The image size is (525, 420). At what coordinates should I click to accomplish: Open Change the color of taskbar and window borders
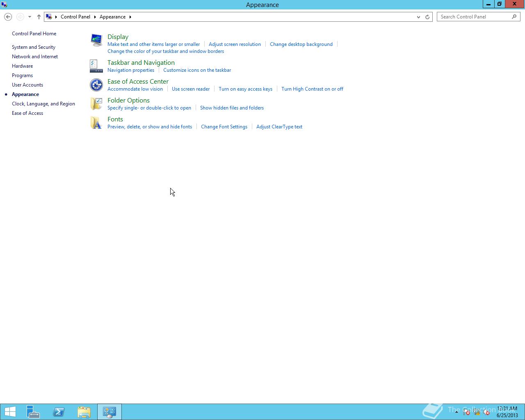[166, 51]
